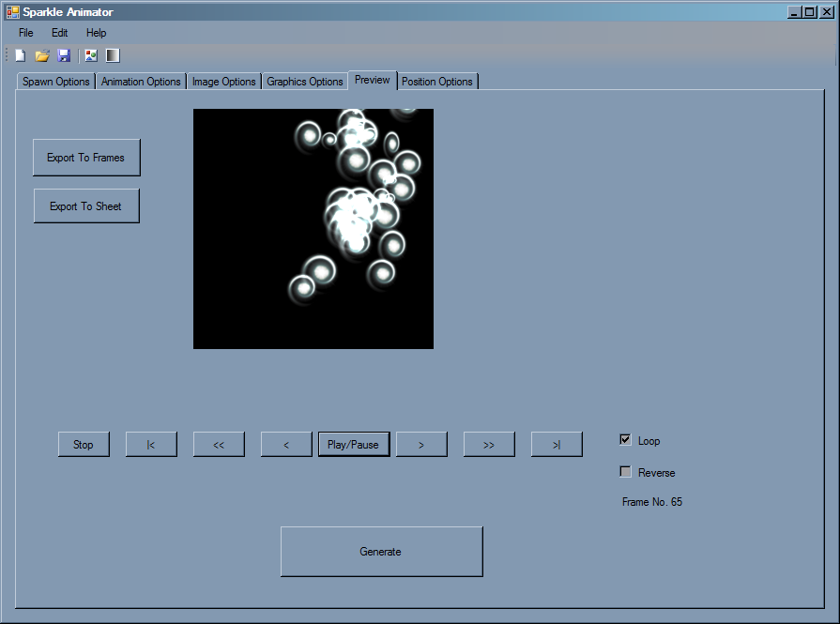
Task: Click the Export To Frames button
Action: (x=85, y=157)
